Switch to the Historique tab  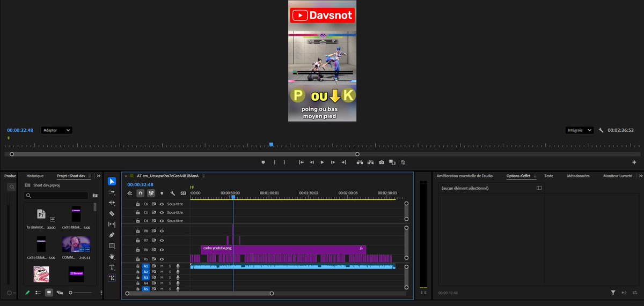point(35,176)
